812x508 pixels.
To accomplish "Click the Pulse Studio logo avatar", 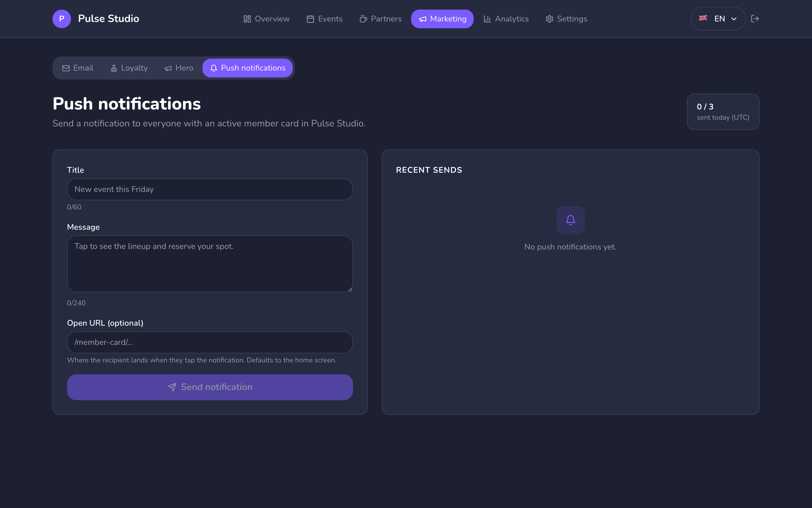I will coord(62,19).
